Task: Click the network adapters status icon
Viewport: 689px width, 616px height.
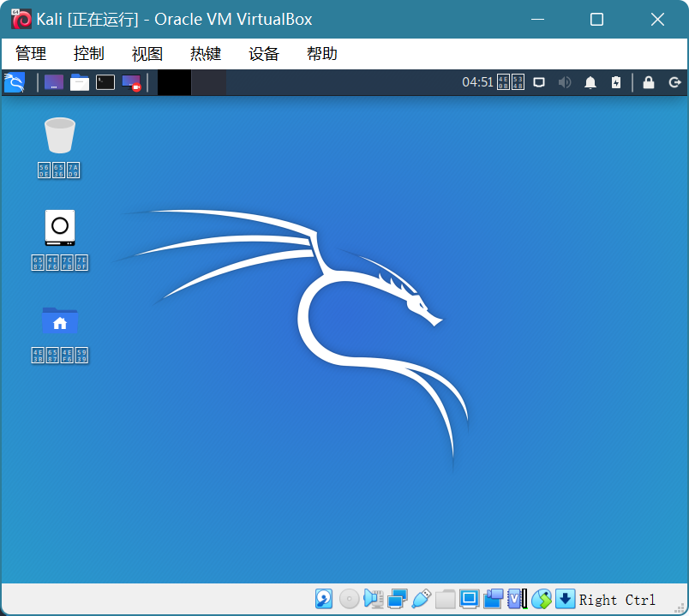Action: coord(398,599)
